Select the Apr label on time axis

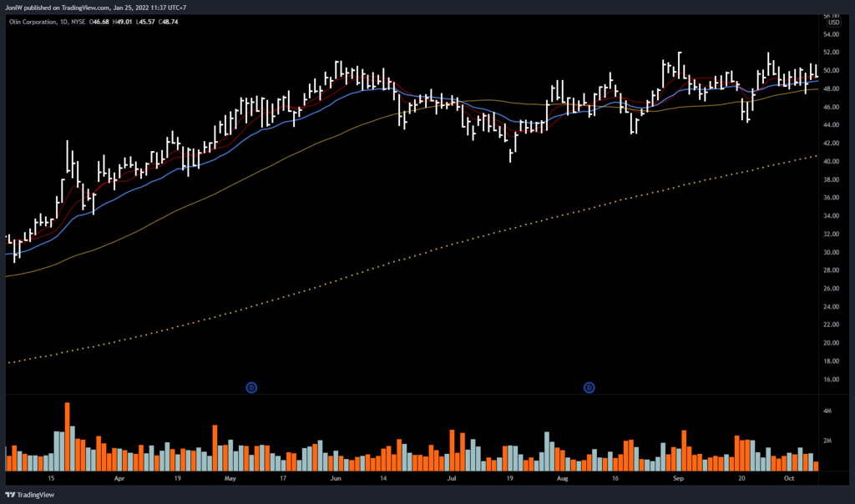(119, 480)
